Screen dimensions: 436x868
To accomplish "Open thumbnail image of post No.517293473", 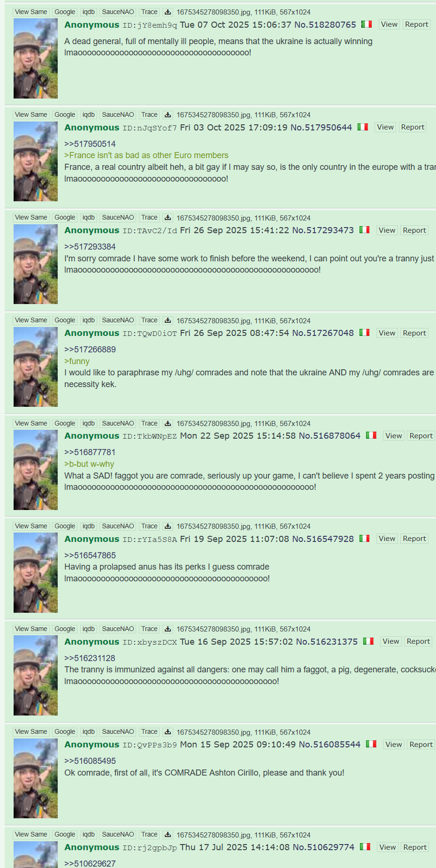I will [x=36, y=264].
